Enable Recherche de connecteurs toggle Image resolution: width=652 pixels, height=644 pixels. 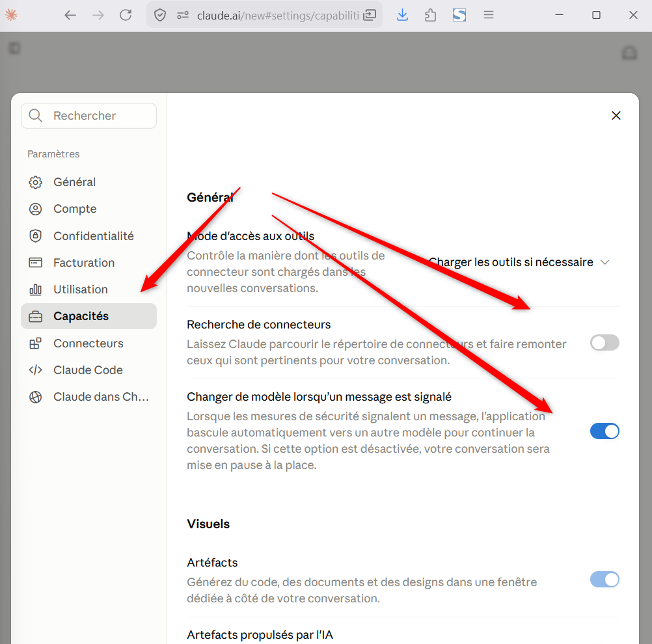coord(604,343)
